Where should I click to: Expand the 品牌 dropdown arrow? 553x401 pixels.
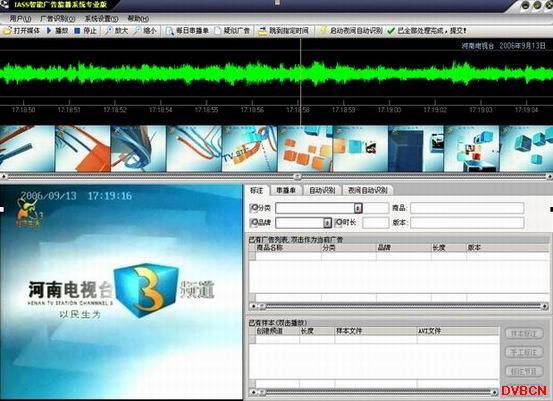[x=327, y=223]
